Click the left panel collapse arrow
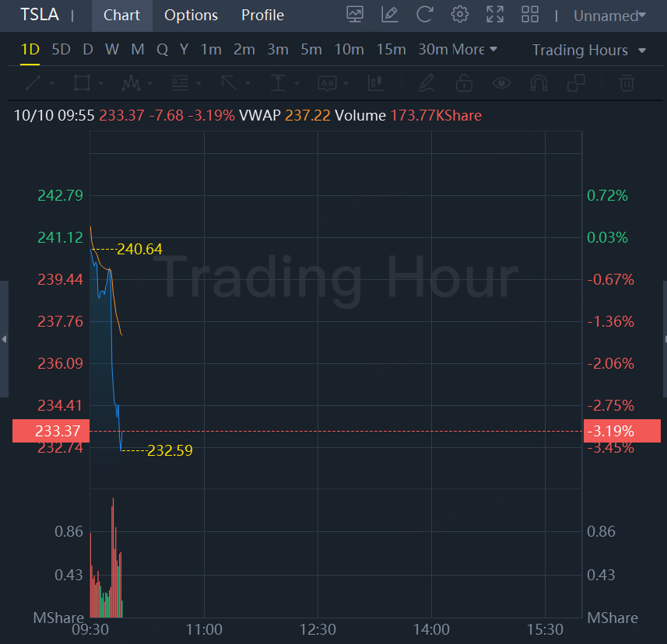 point(4,339)
